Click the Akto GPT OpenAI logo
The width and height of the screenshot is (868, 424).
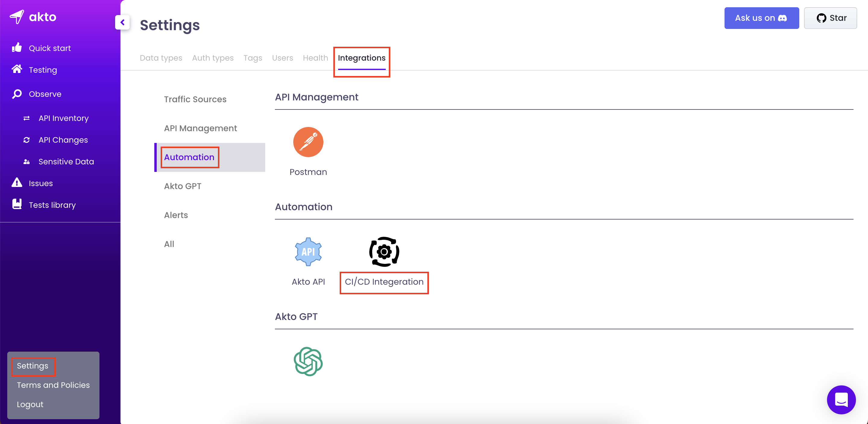(x=308, y=361)
